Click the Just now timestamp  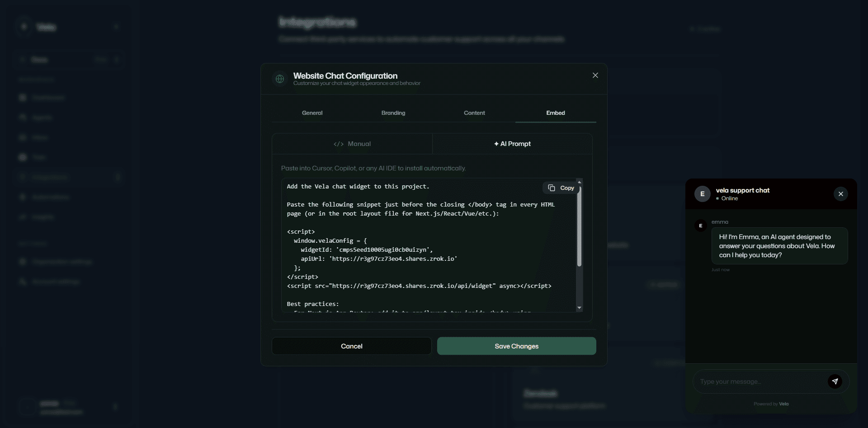(x=720, y=270)
